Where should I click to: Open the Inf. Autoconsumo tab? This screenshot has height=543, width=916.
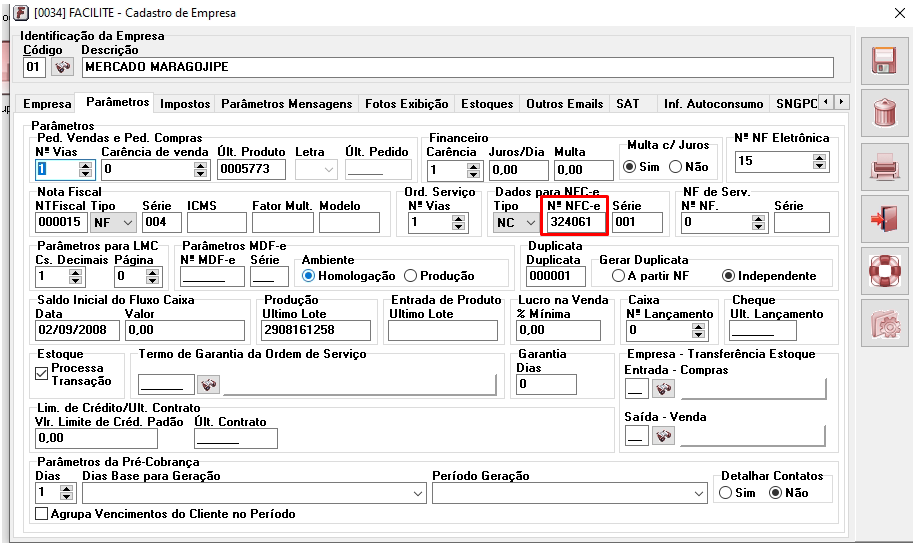click(713, 104)
